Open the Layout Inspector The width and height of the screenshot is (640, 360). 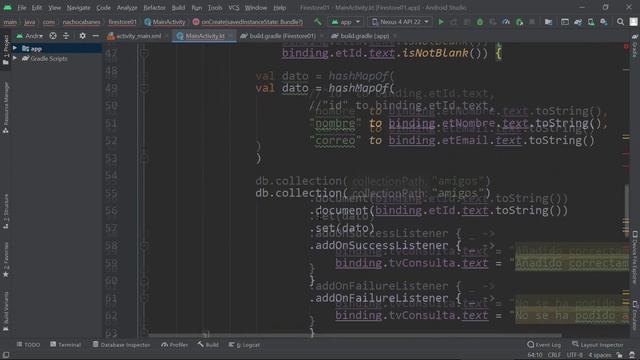(598, 345)
